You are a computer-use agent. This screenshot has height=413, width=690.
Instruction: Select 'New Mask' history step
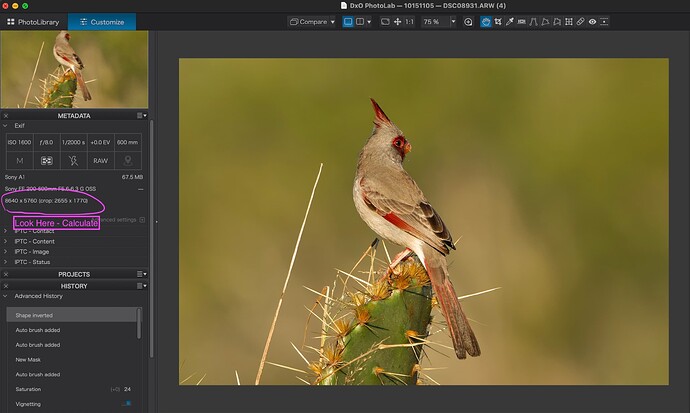tap(28, 359)
